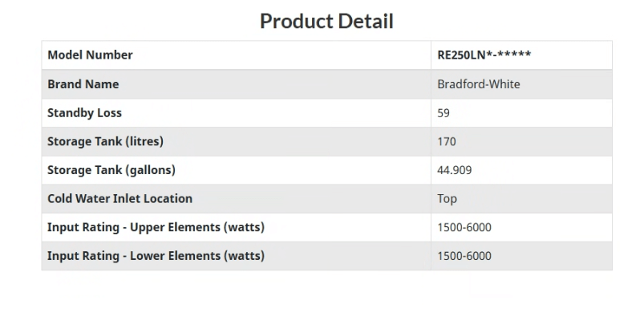Click the Storage Tank (gallons) label
Screen dimensions: 644x329
(x=111, y=170)
